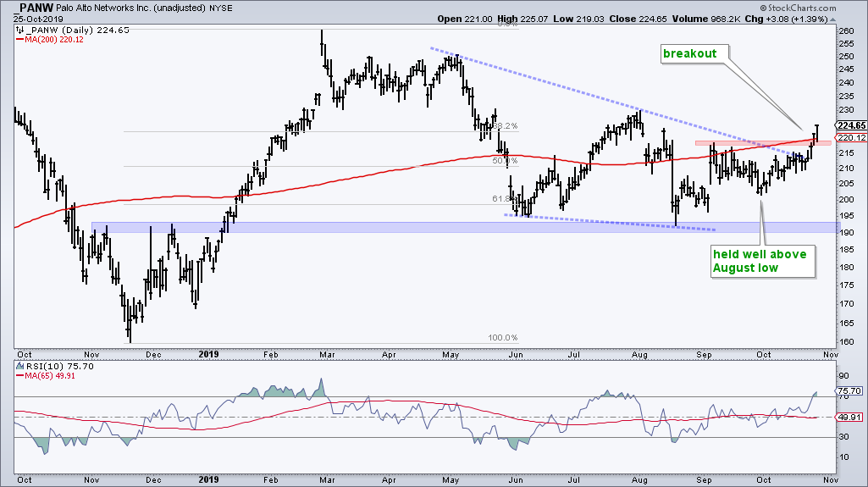Click the icon beside the RSI(10) legend

(x=20, y=367)
